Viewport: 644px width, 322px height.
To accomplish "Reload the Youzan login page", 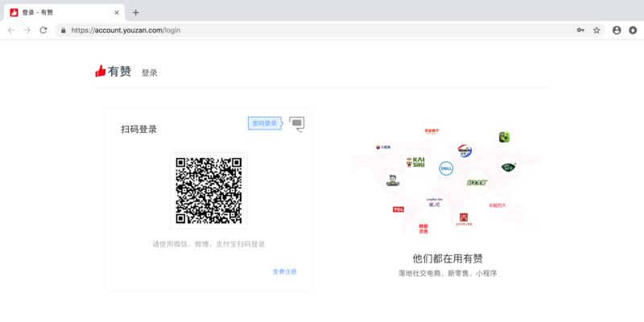I will (x=43, y=30).
